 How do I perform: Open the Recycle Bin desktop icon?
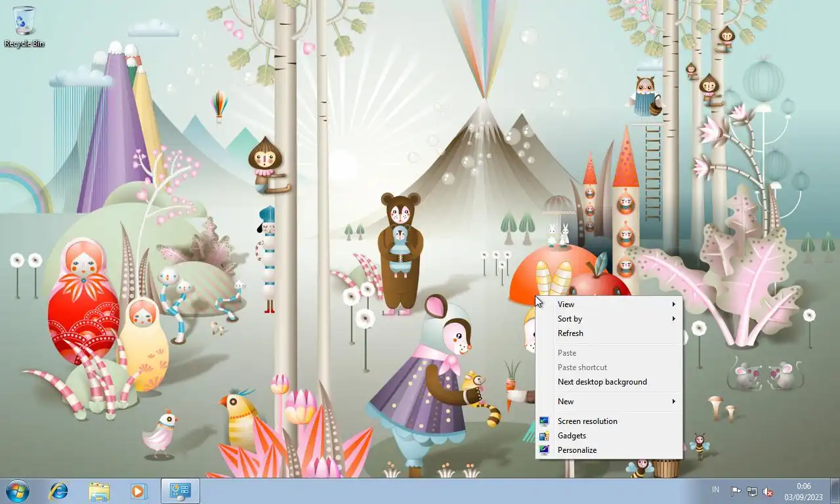click(24, 27)
